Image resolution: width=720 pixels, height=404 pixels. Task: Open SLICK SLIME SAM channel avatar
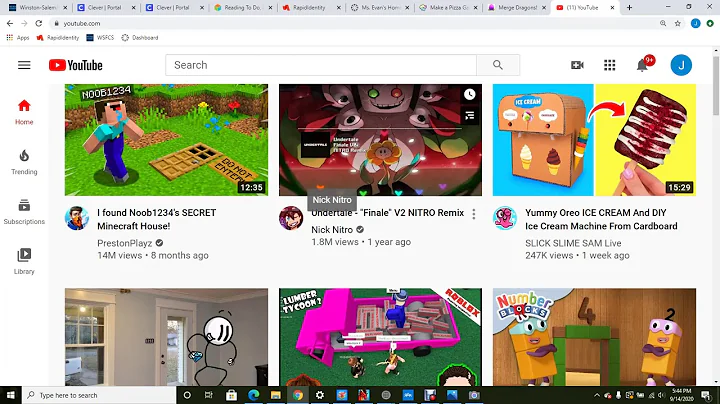coord(505,218)
